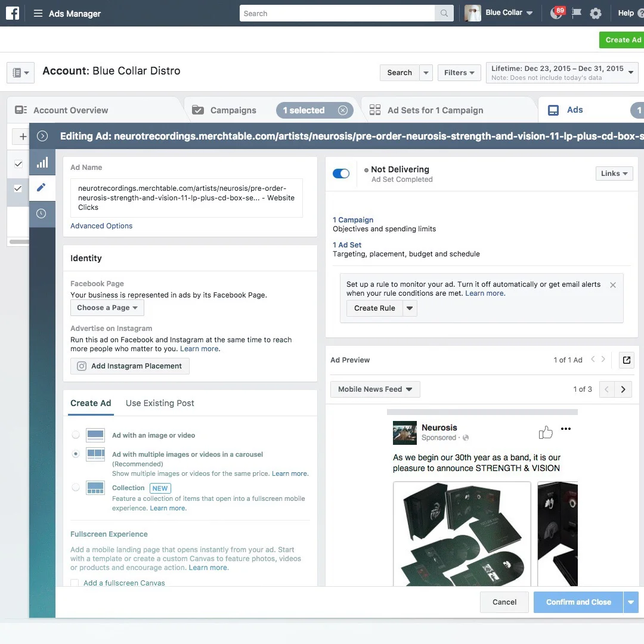Open the 1 Ad Set link
This screenshot has width=644, height=644.
[347, 245]
